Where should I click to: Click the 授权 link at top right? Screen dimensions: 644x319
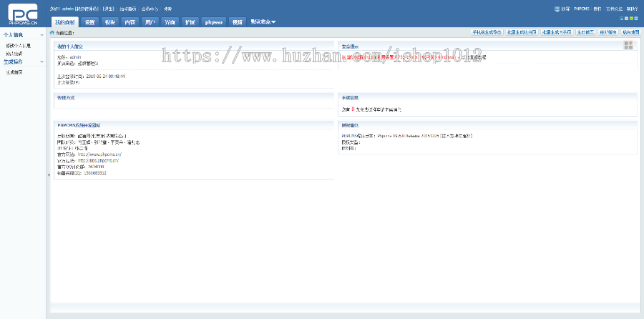[597, 9]
